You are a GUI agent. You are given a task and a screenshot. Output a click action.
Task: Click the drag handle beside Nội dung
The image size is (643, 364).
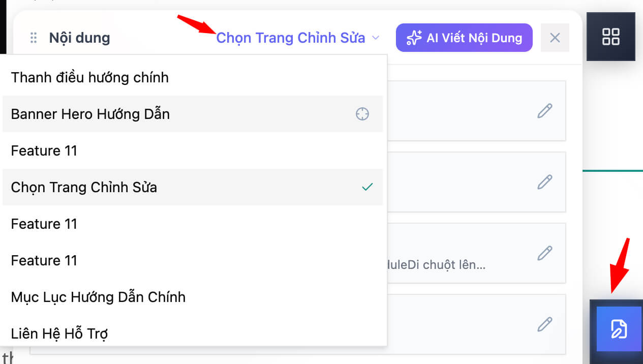pyautogui.click(x=34, y=38)
